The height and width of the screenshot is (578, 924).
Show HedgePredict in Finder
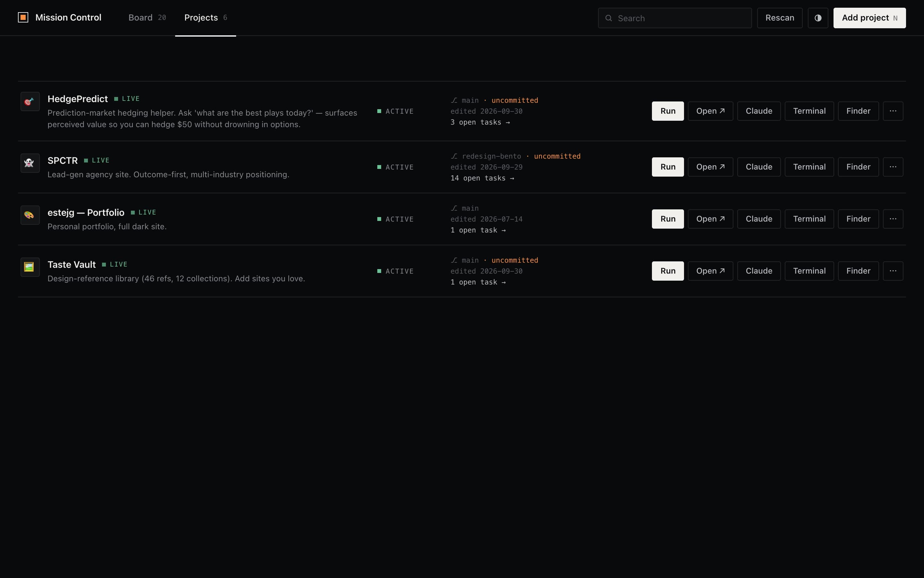coord(858,111)
